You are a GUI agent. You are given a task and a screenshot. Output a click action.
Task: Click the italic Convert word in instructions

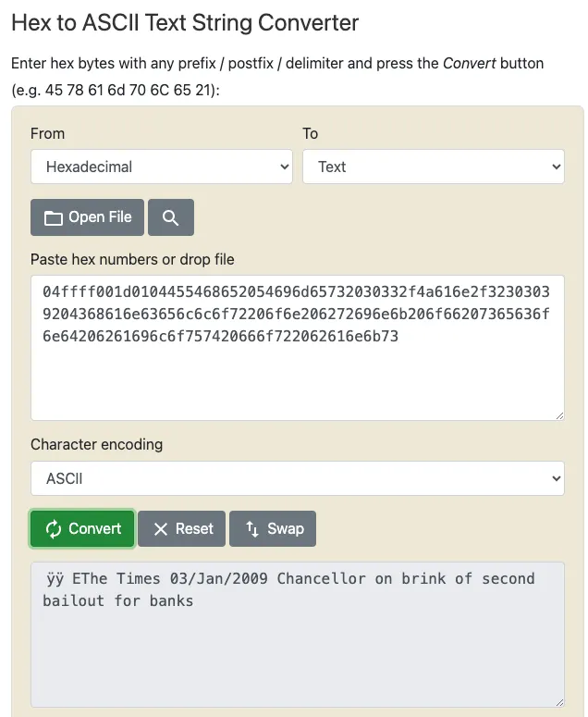point(469,64)
